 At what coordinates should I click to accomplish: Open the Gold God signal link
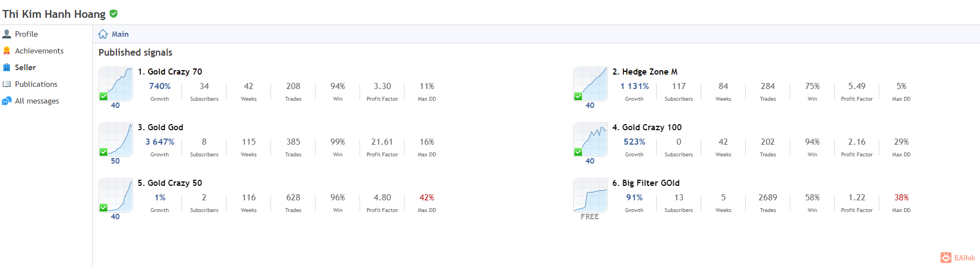pos(165,127)
